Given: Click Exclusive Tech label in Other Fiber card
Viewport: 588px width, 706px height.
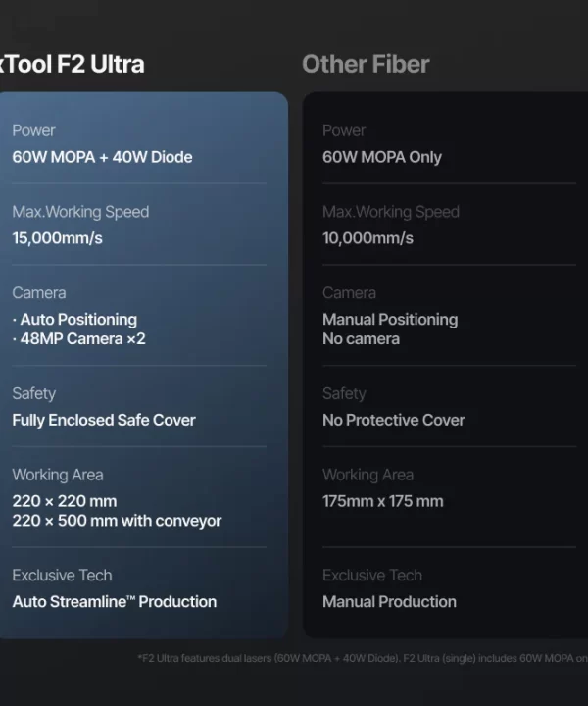Looking at the screenshot, I should pyautogui.click(x=372, y=575).
